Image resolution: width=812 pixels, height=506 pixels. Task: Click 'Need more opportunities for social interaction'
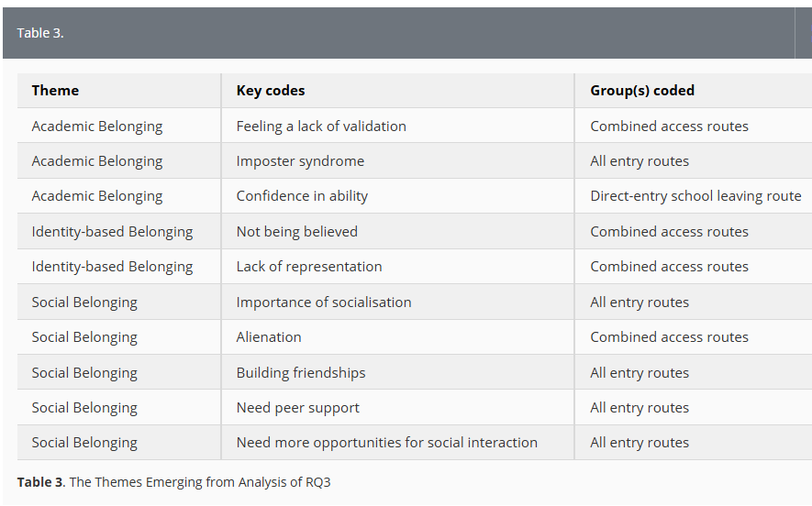(387, 443)
